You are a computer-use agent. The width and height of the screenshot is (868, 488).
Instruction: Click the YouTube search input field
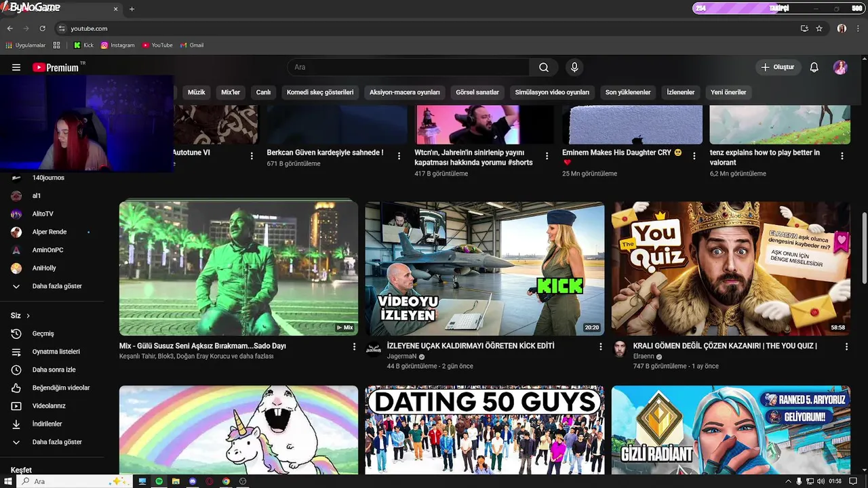[408, 67]
